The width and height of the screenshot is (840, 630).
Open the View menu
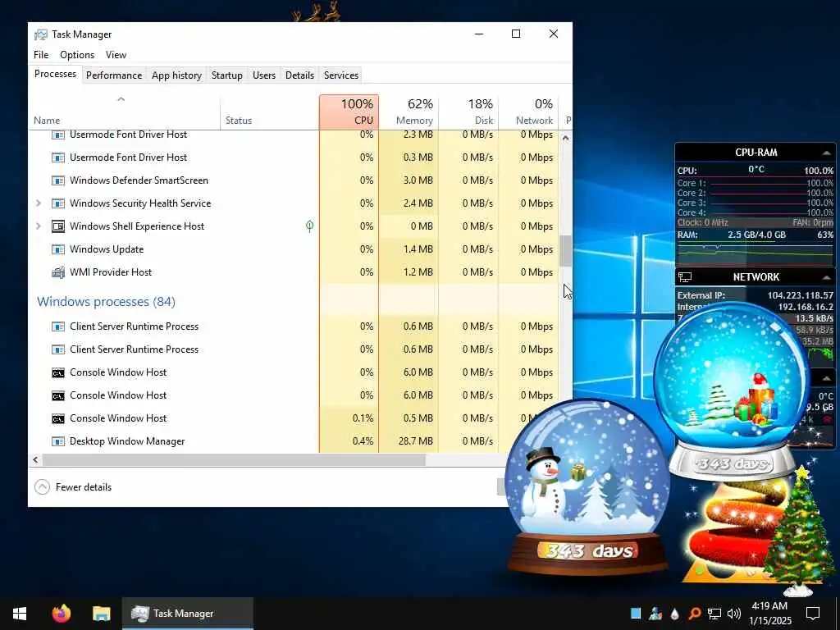116,55
